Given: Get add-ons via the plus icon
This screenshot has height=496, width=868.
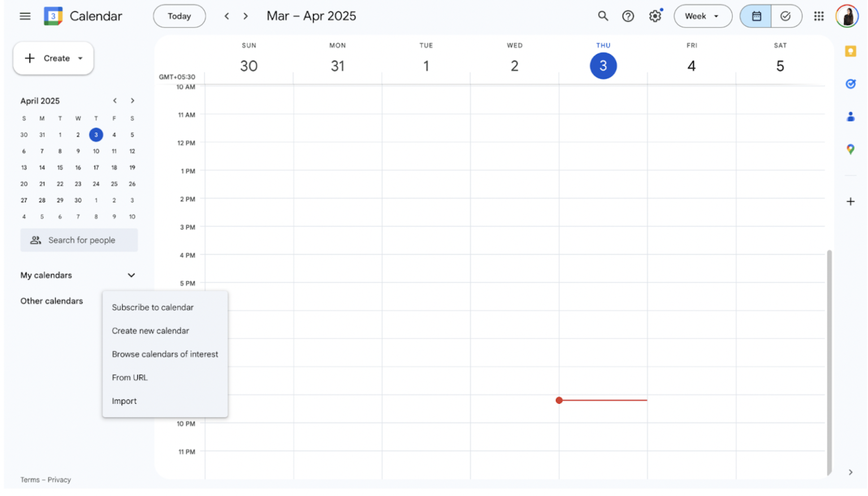Looking at the screenshot, I should tap(850, 201).
